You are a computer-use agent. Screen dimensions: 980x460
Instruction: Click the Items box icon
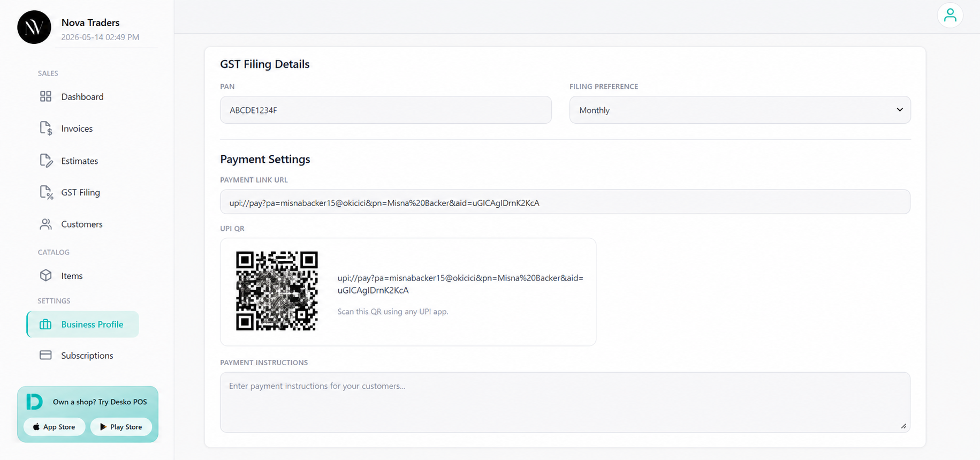coord(45,275)
